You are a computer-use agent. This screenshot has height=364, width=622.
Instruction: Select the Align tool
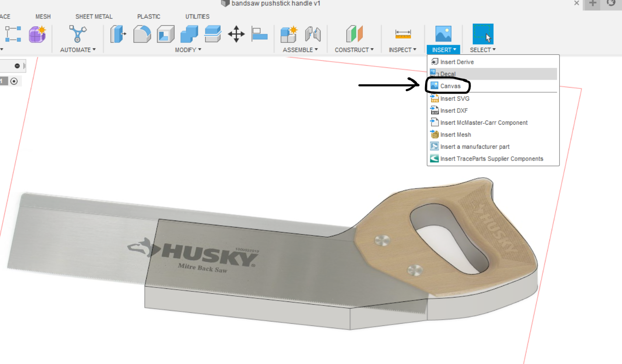[260, 34]
